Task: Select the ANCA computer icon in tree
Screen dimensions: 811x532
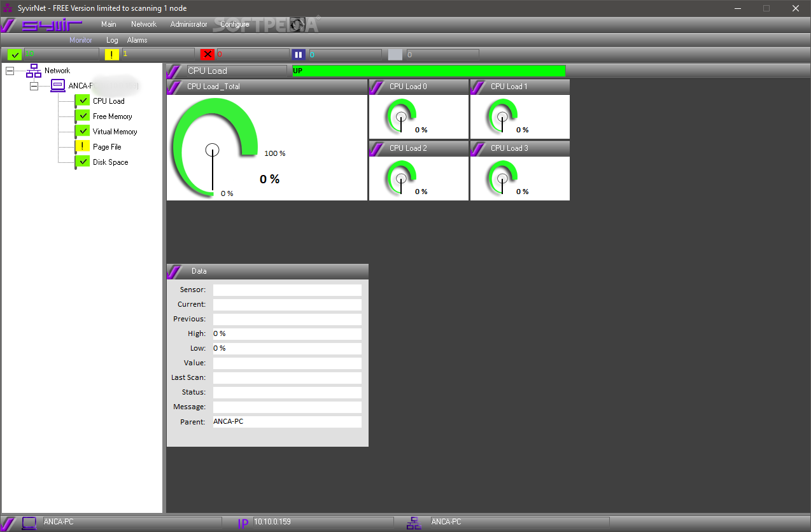Action: point(58,86)
